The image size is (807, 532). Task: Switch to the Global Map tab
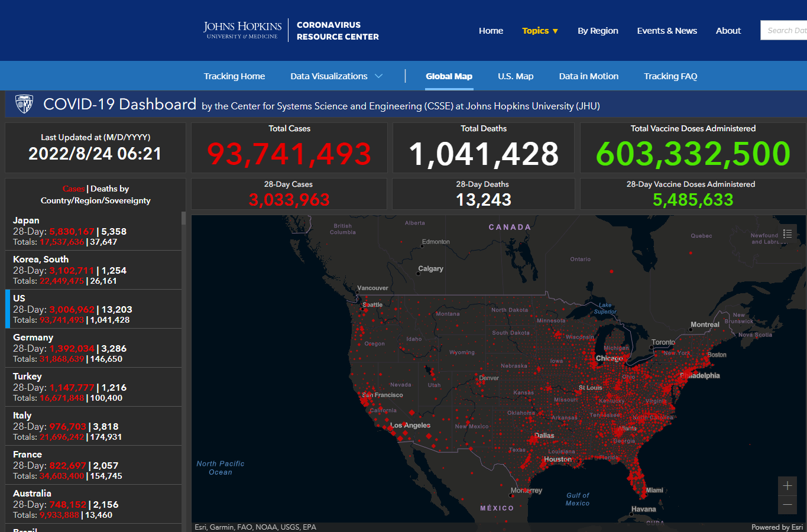449,76
